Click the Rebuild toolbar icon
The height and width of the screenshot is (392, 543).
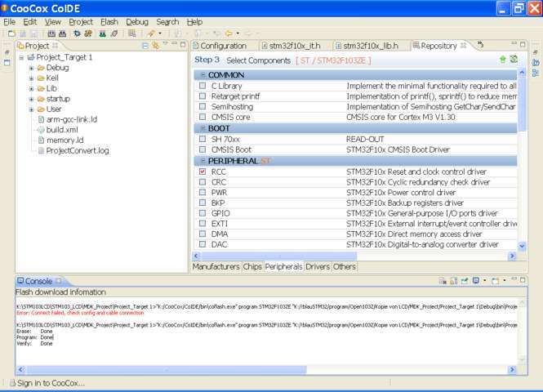pos(62,33)
